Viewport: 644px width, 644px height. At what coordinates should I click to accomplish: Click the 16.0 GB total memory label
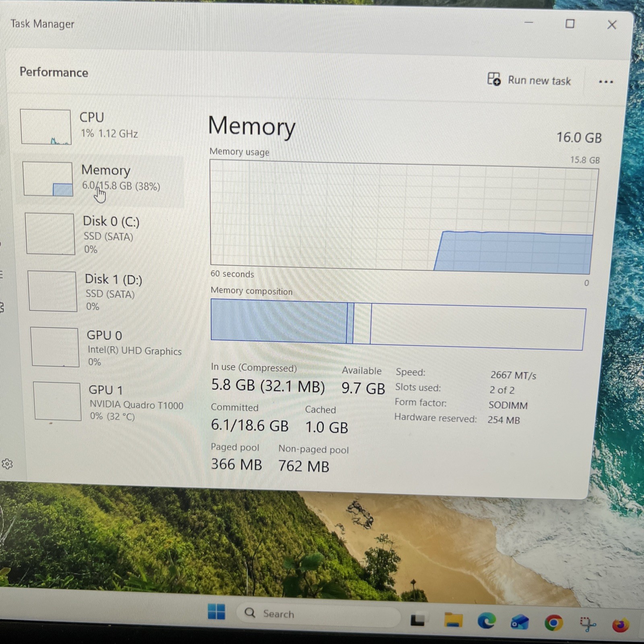pos(579,138)
